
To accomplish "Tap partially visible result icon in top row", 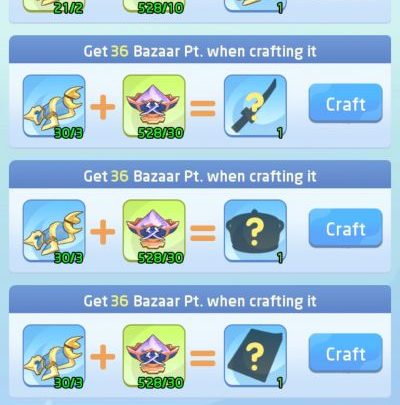I will coord(255,6).
